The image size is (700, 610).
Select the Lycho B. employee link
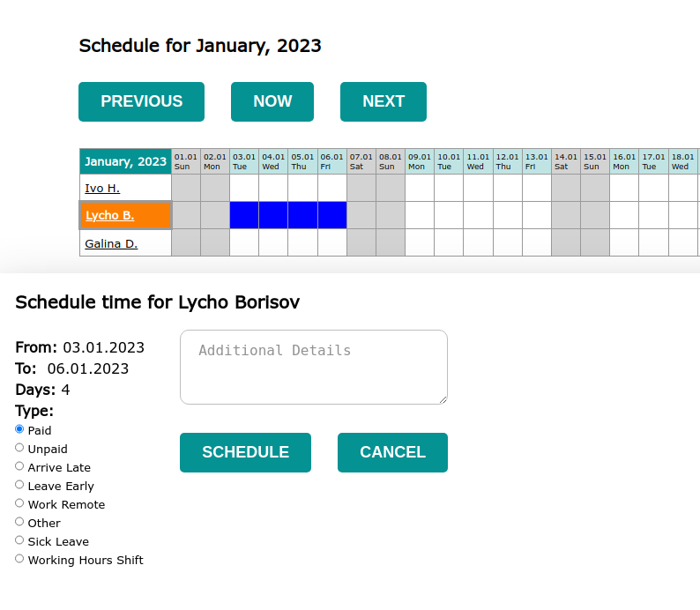tap(109, 215)
